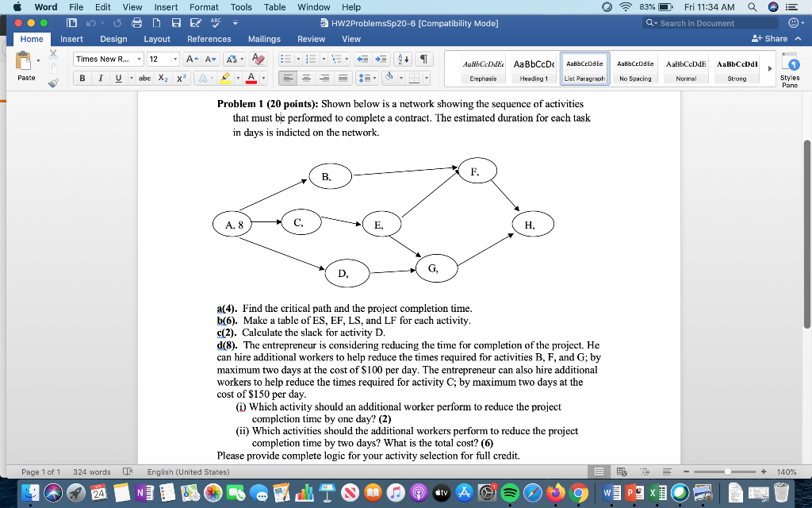Open the Format menu in menu bar
Screen dimensions: 812x508
click(x=204, y=7)
